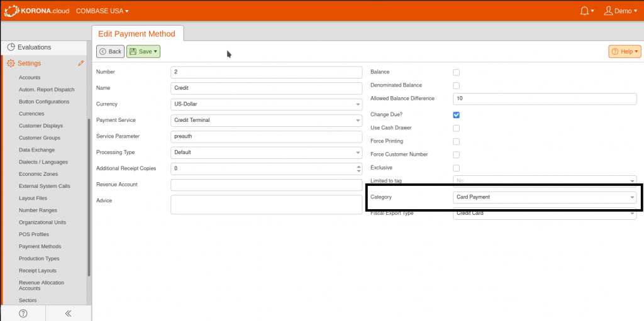Open Dialects / Languages settings

tap(43, 161)
